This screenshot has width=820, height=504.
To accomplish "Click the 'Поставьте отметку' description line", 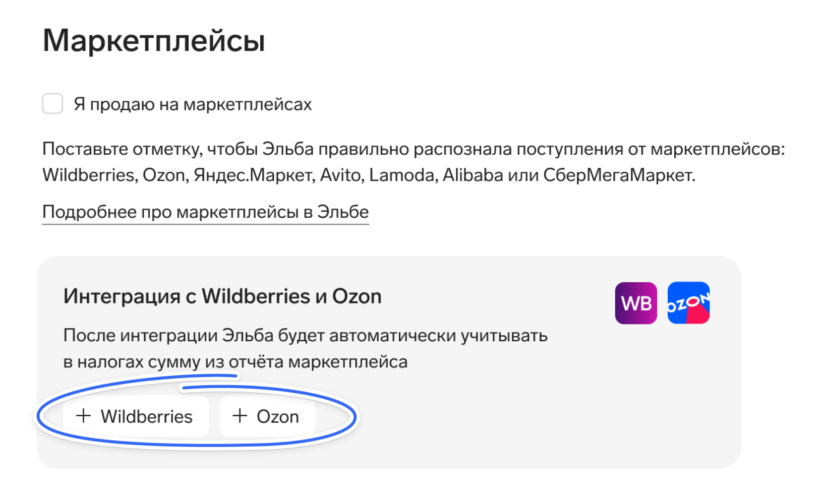I will pyautogui.click(x=414, y=149).
